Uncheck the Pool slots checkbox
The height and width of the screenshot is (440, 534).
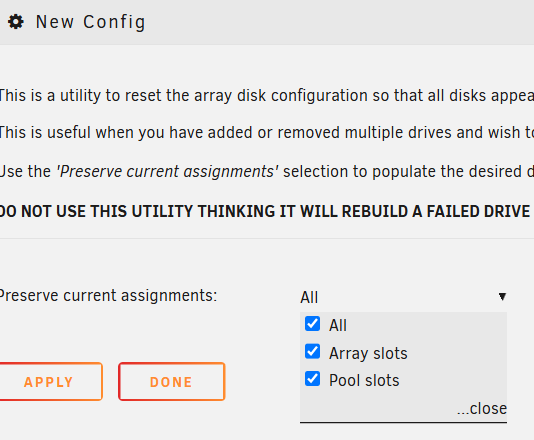click(x=312, y=379)
